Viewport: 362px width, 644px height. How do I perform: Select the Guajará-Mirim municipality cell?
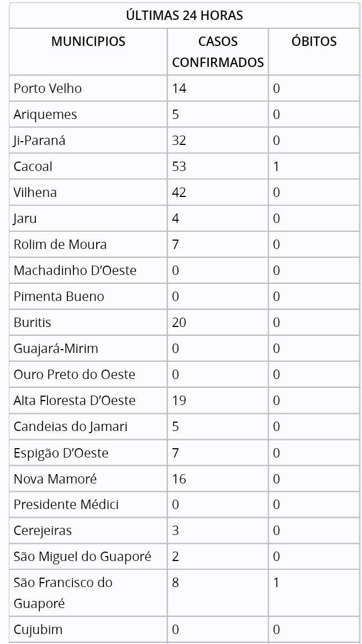tap(56, 349)
